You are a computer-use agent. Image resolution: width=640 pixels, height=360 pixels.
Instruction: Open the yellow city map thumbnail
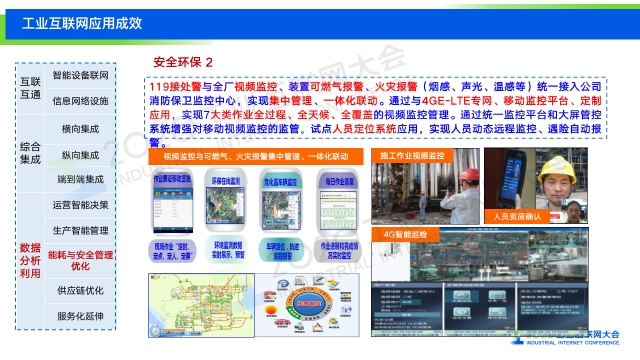[201, 305]
